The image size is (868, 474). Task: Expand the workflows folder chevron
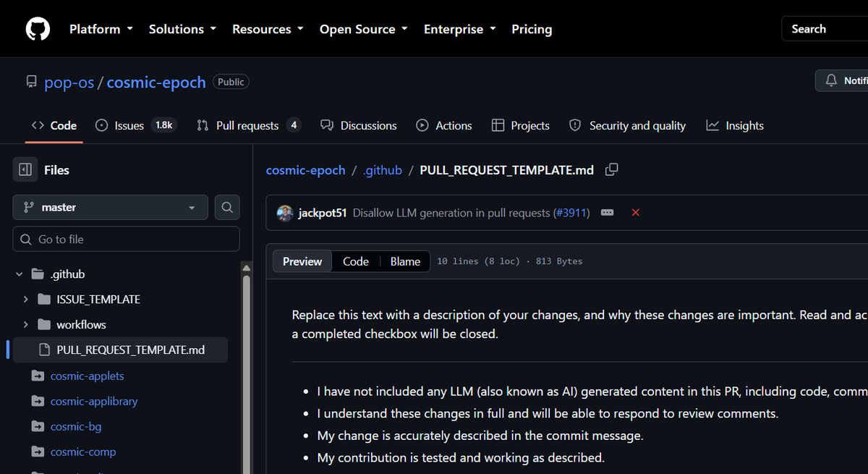[26, 325]
